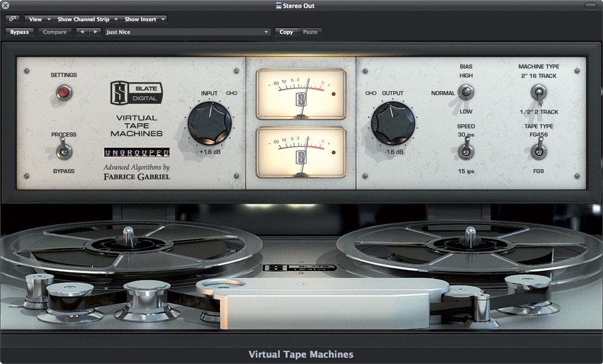Click the FG456 tape type label

pyautogui.click(x=538, y=134)
